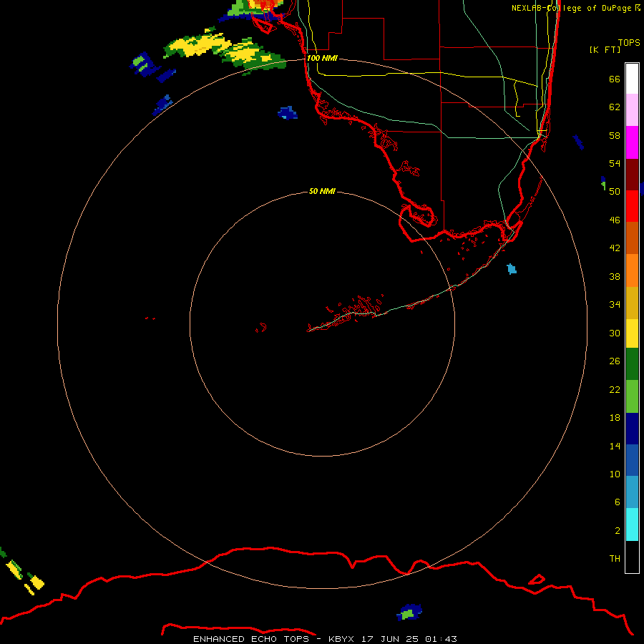Pick the white swatch in the tops legend
Screen dimensions: 644x644
coord(632,79)
